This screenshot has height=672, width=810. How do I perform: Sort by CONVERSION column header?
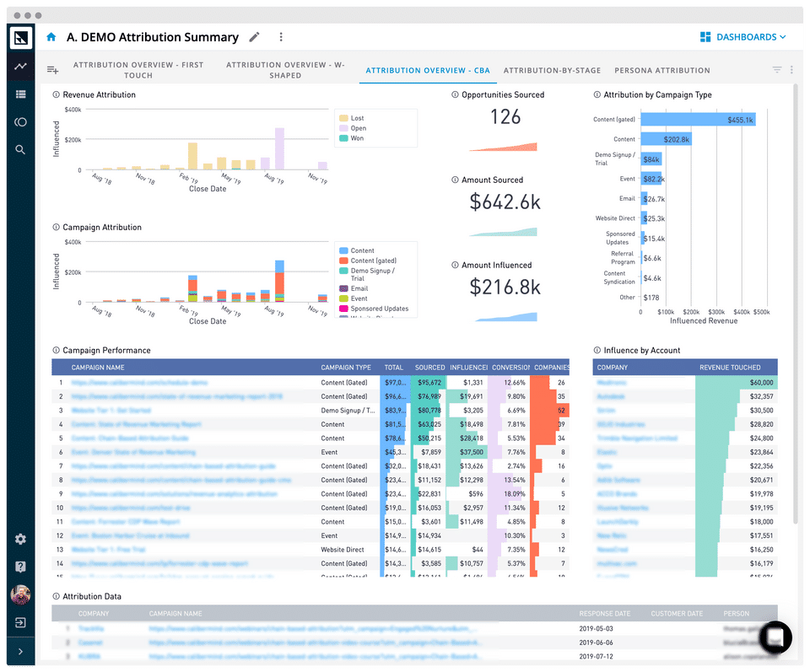510,368
